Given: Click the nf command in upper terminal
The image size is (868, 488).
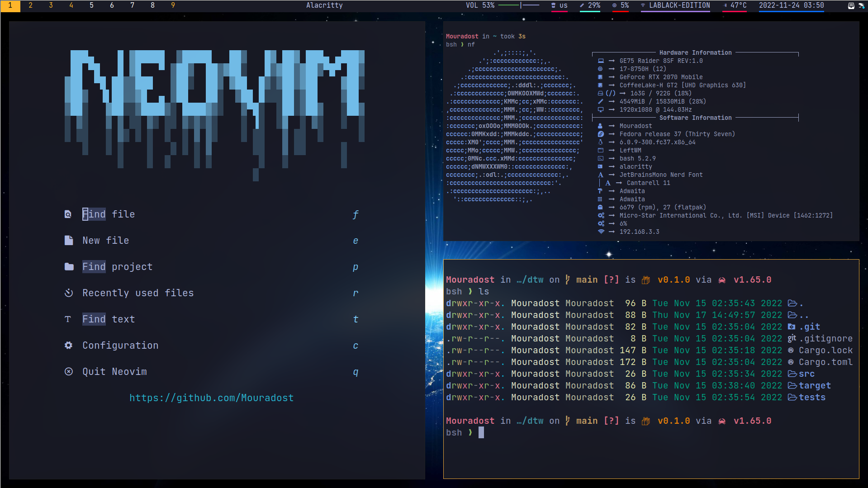Looking at the screenshot, I should click(471, 44).
